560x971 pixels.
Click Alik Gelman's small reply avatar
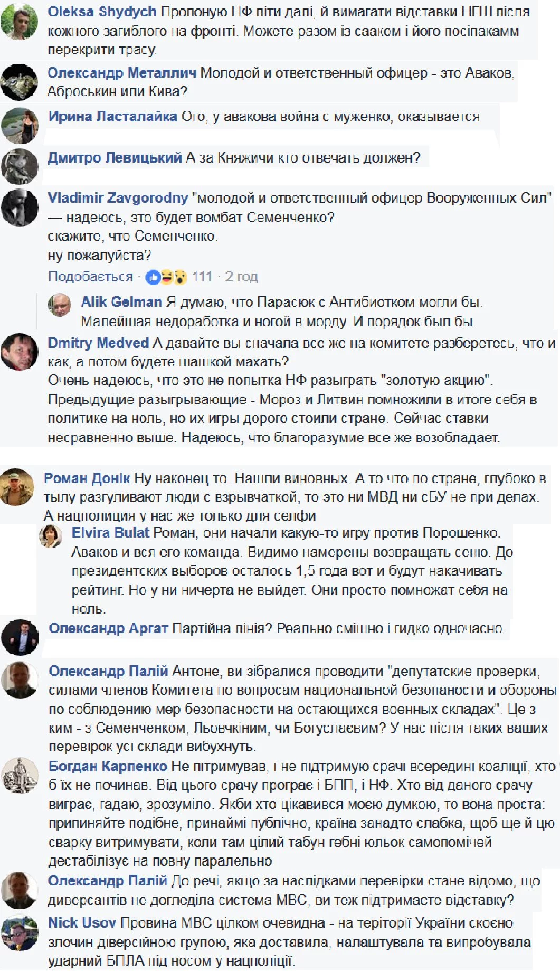coord(60,305)
